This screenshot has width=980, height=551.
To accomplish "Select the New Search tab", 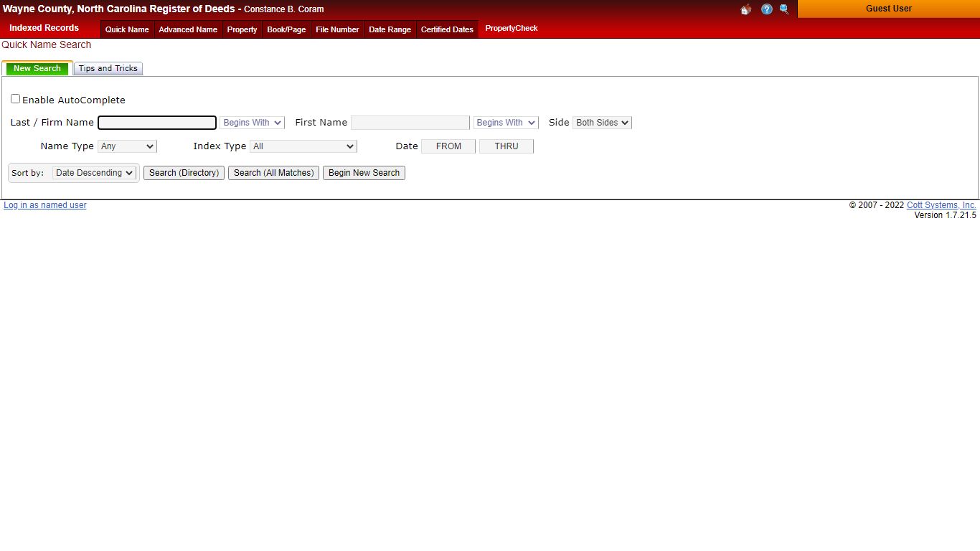I will coord(36,68).
